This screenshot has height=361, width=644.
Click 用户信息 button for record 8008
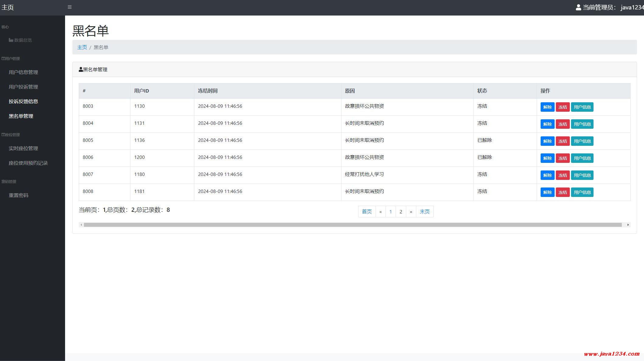coord(582,192)
